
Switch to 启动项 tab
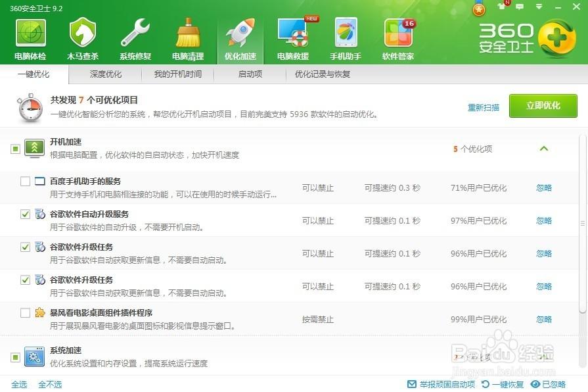point(250,74)
